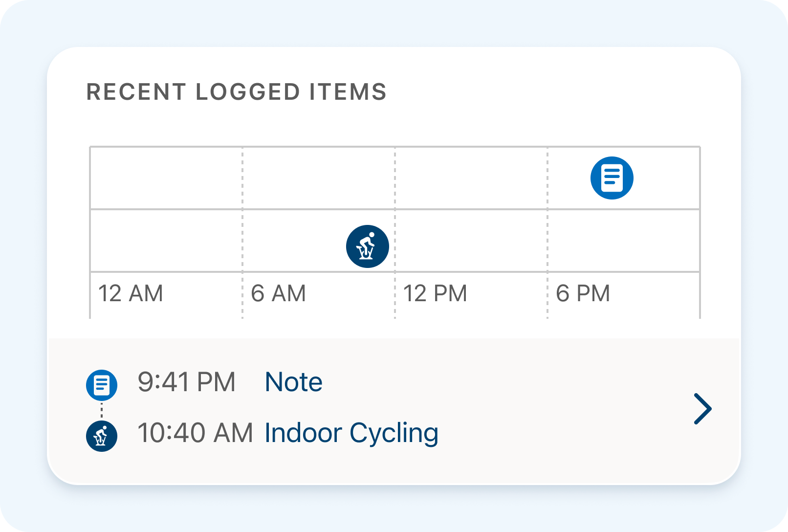
Task: Click the empty upper timeline cell above 6 AM
Action: [319, 178]
